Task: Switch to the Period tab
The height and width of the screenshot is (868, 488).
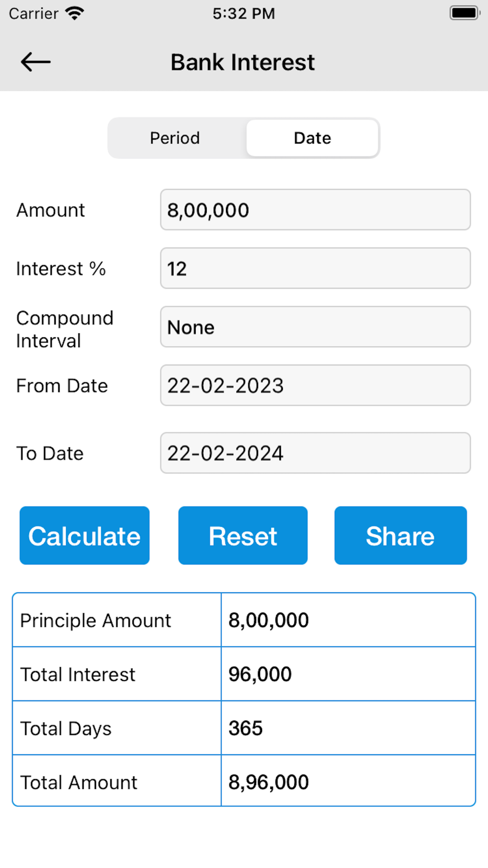Action: coord(175,138)
